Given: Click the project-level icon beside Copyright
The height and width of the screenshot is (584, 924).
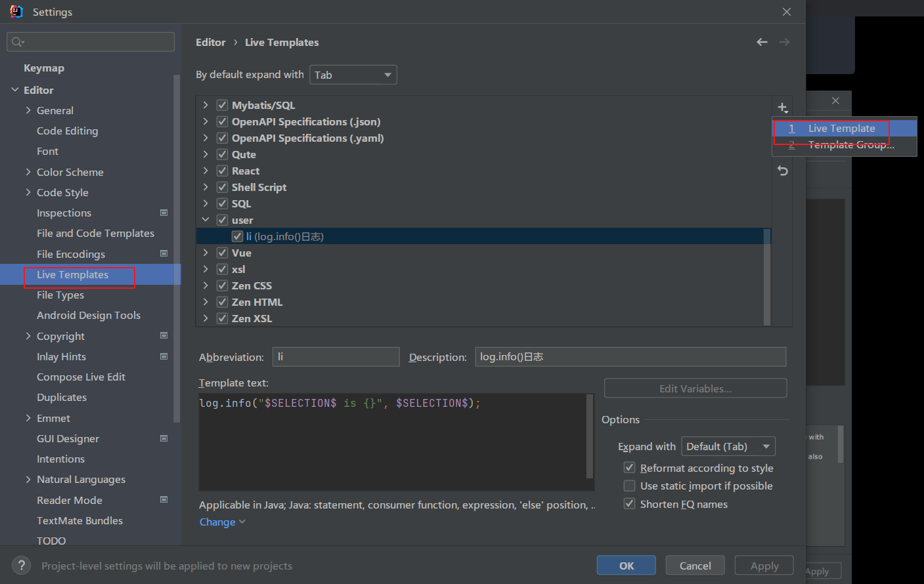Looking at the screenshot, I should click(x=164, y=335).
